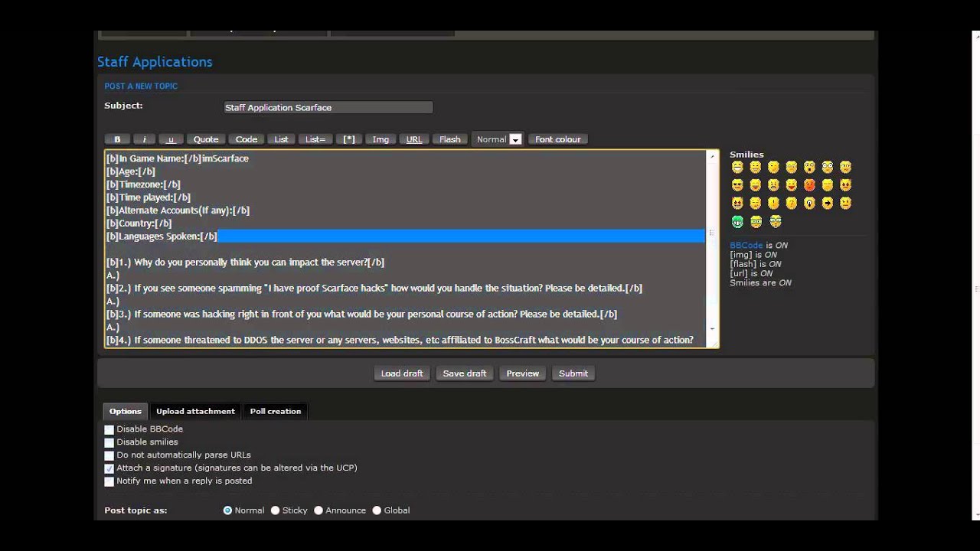Insert the Exclamation mark smiley
980x551 pixels.
point(773,204)
